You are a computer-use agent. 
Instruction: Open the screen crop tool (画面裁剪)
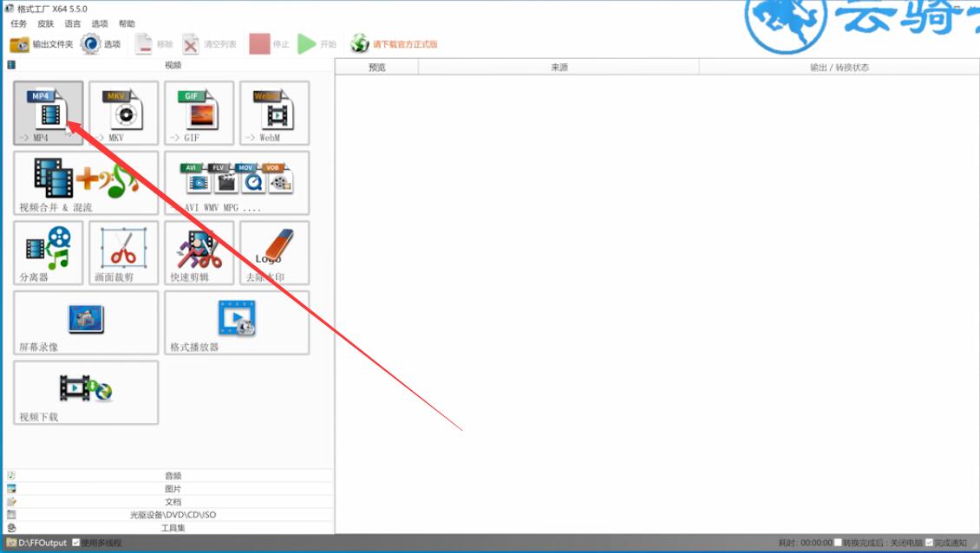point(124,253)
